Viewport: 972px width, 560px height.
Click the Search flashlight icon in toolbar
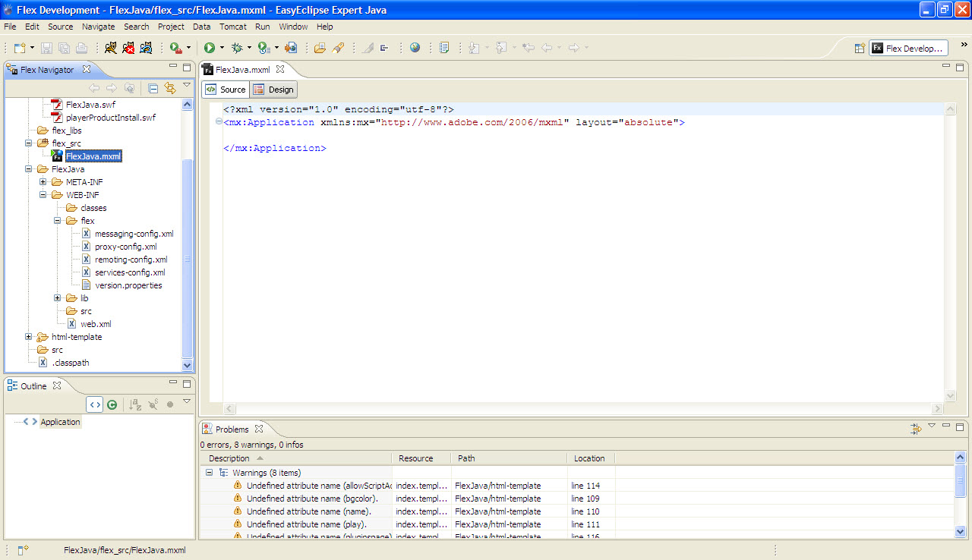coord(339,48)
